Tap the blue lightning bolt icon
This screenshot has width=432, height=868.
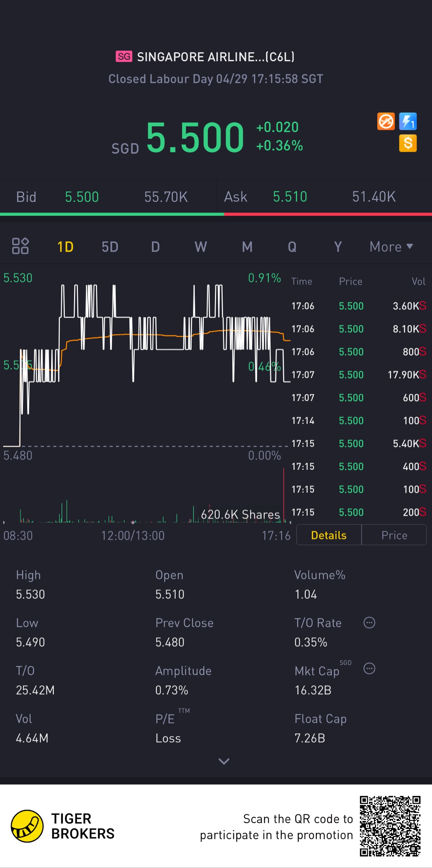click(x=408, y=122)
